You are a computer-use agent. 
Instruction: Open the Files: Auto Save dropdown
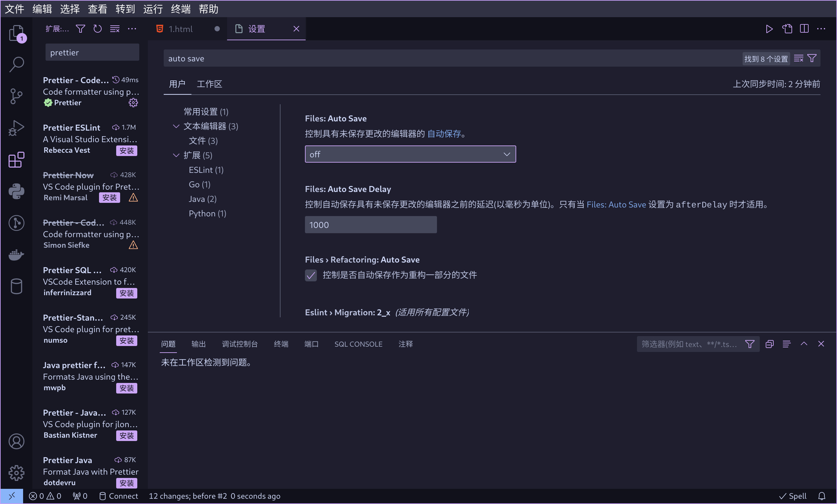click(x=410, y=154)
